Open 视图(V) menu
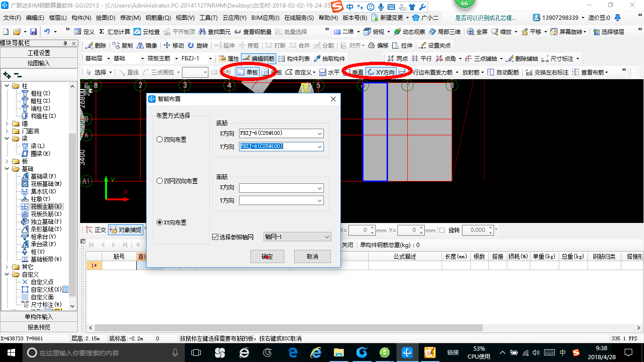The height and width of the screenshot is (362, 644). point(185,17)
